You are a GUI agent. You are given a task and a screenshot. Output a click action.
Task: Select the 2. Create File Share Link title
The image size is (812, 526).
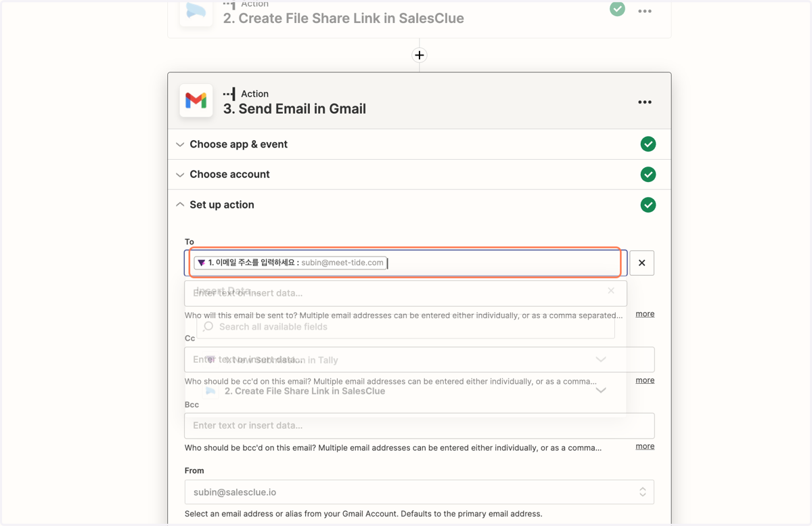tap(344, 18)
